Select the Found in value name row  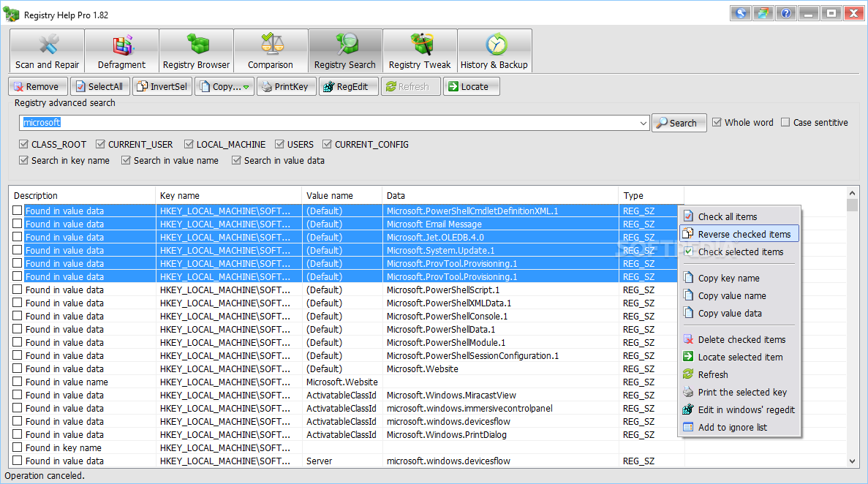coord(347,382)
